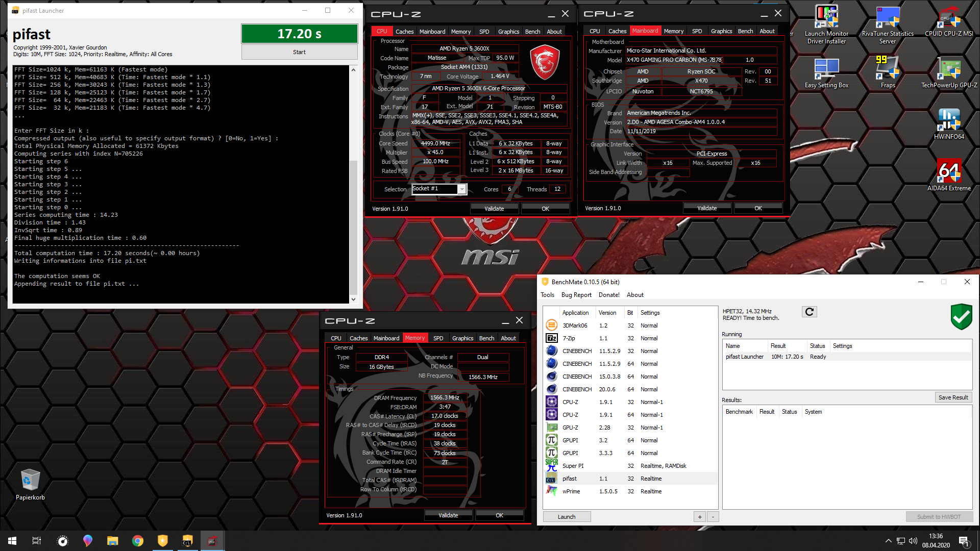Select the pifast icon in BenchMate list
This screenshot has width=980, height=551.
point(551,479)
